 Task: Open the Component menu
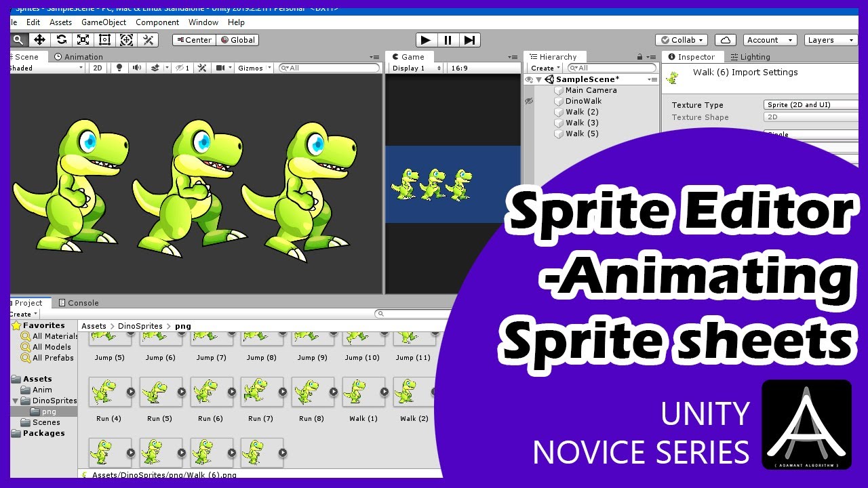click(x=157, y=22)
